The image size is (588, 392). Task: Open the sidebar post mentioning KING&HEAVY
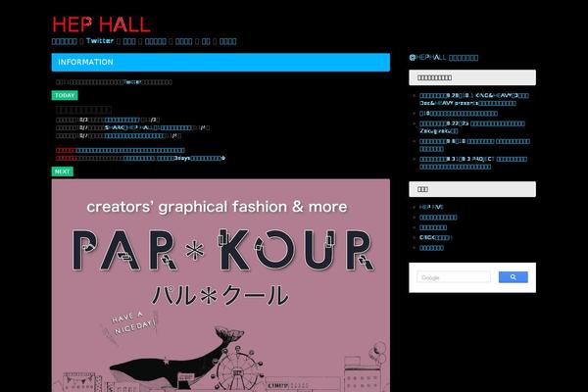point(474,99)
